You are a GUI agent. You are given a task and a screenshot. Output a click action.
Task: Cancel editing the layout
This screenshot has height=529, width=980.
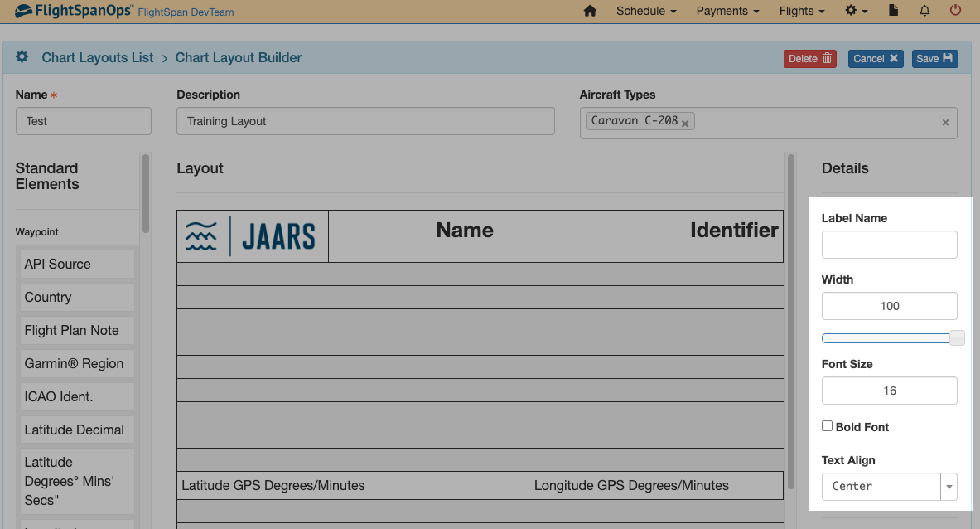click(876, 58)
